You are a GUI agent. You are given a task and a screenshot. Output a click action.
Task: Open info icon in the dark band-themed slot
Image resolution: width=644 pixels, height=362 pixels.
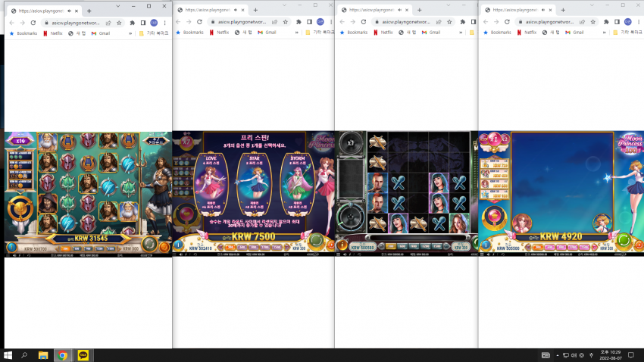click(x=342, y=245)
